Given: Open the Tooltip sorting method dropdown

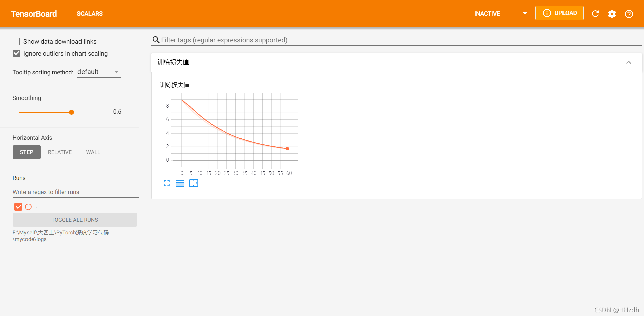Looking at the screenshot, I should coord(99,72).
